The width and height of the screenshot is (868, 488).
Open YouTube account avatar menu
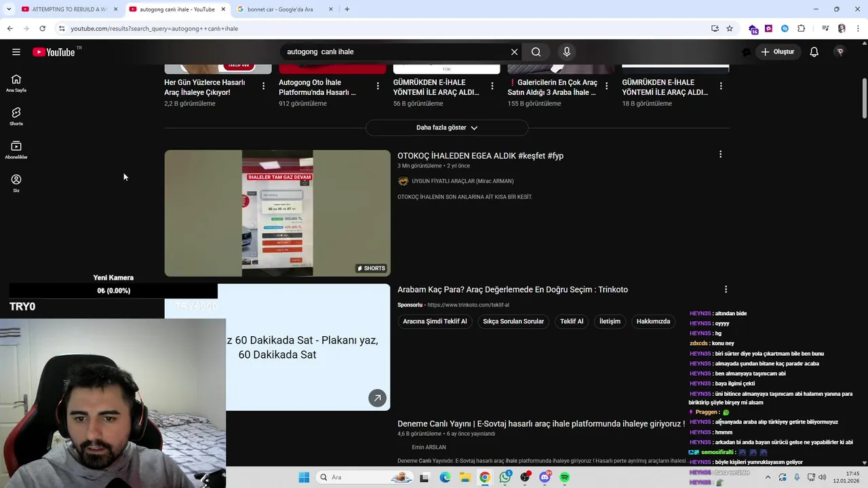(840, 52)
